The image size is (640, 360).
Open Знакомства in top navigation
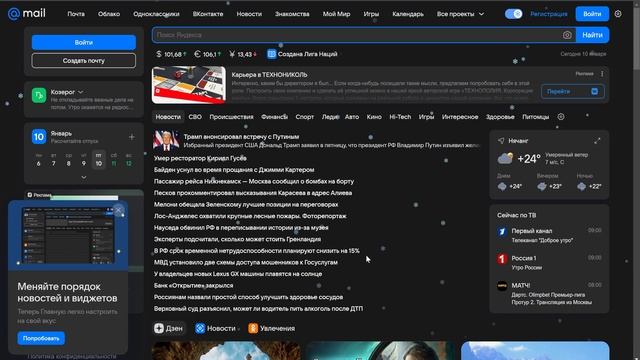click(292, 14)
